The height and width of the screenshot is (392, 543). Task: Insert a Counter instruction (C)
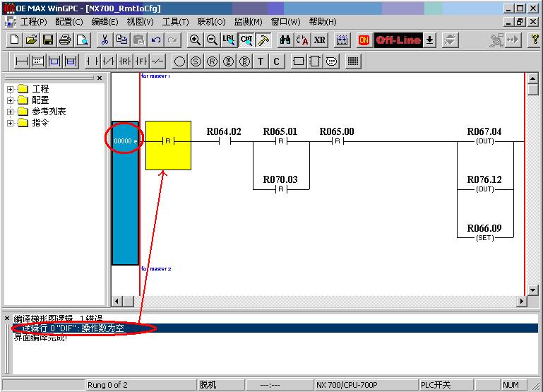[277, 61]
